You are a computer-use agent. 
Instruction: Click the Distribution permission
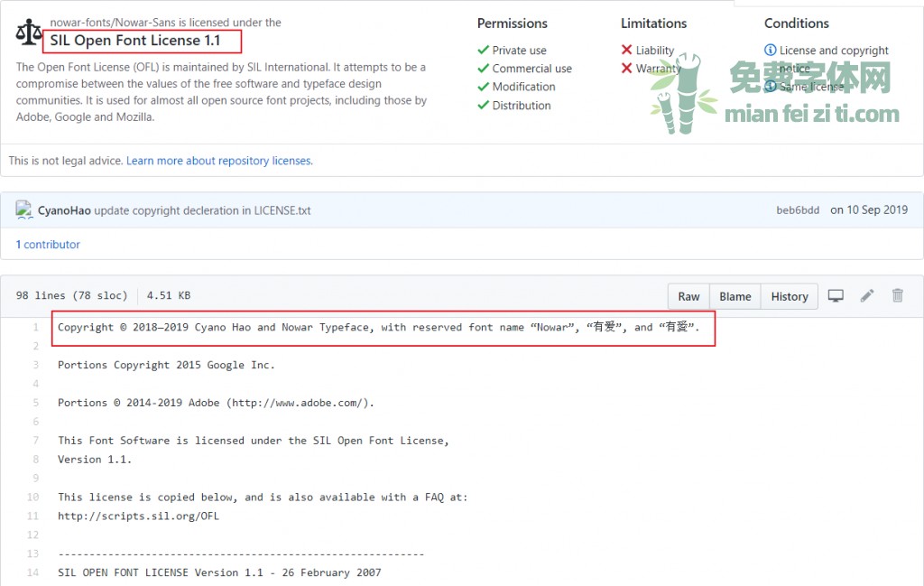(x=522, y=106)
